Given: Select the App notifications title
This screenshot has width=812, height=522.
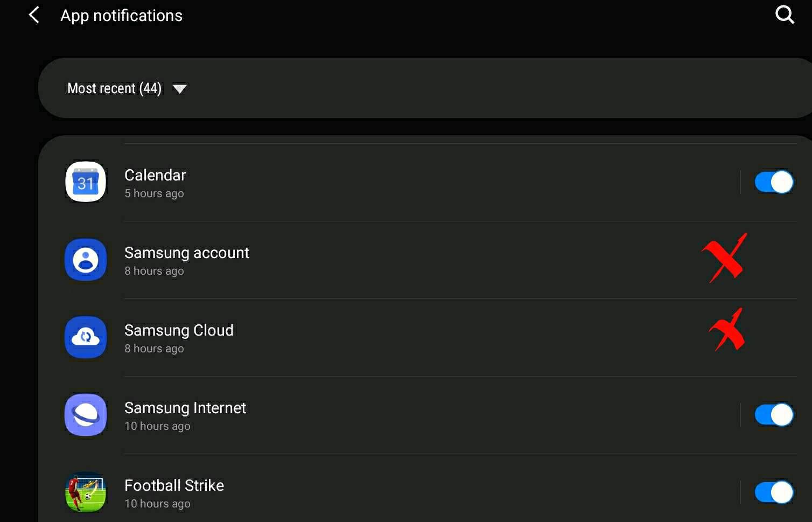Looking at the screenshot, I should click(121, 15).
